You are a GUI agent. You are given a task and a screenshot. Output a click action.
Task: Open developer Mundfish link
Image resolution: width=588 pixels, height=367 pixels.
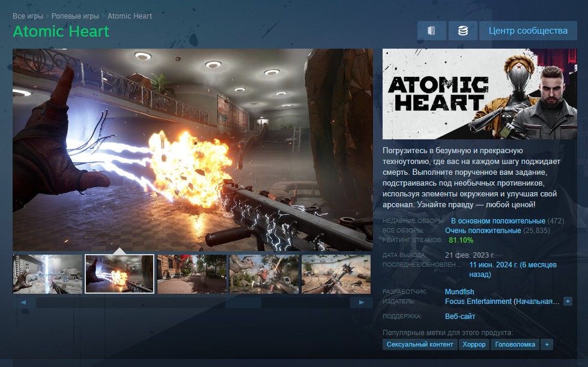click(x=459, y=292)
